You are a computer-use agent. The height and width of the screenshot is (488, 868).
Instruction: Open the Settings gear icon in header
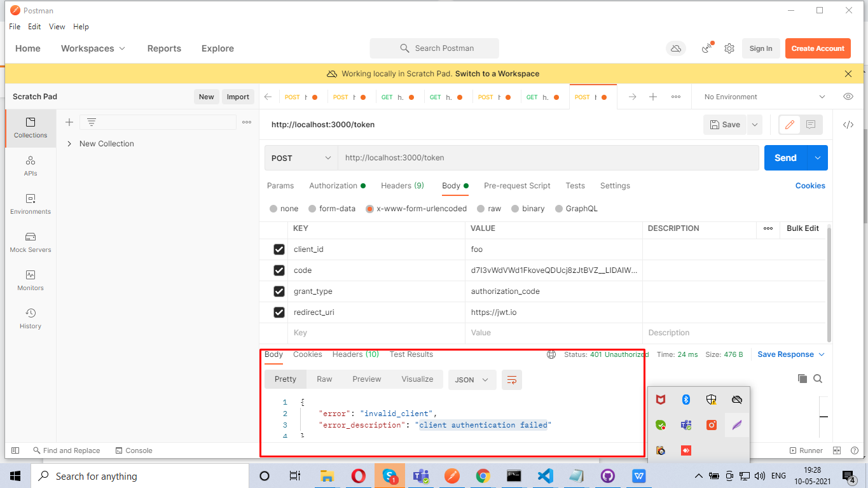729,48
